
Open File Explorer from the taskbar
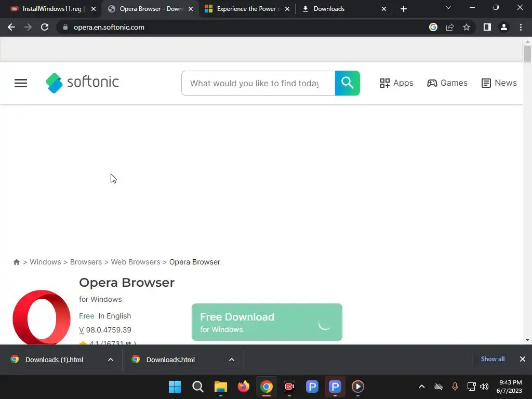(x=220, y=387)
